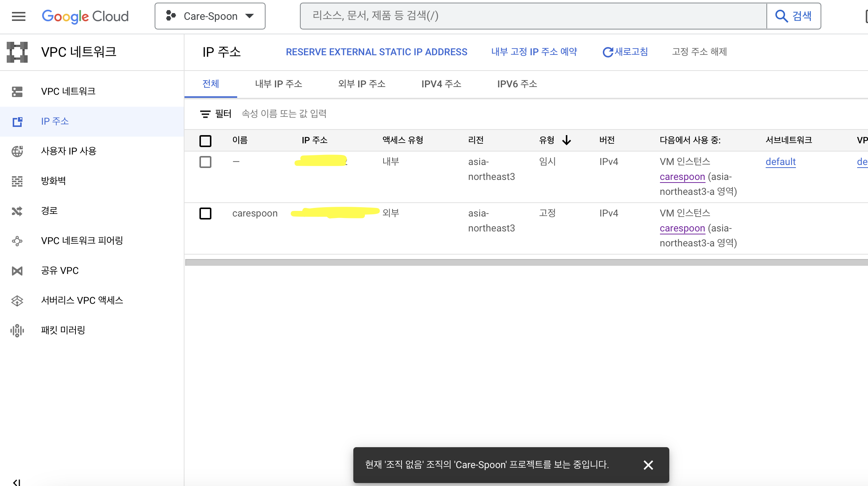This screenshot has width=868, height=486.
Task: Click the routes shuffle icon
Action: (17, 211)
